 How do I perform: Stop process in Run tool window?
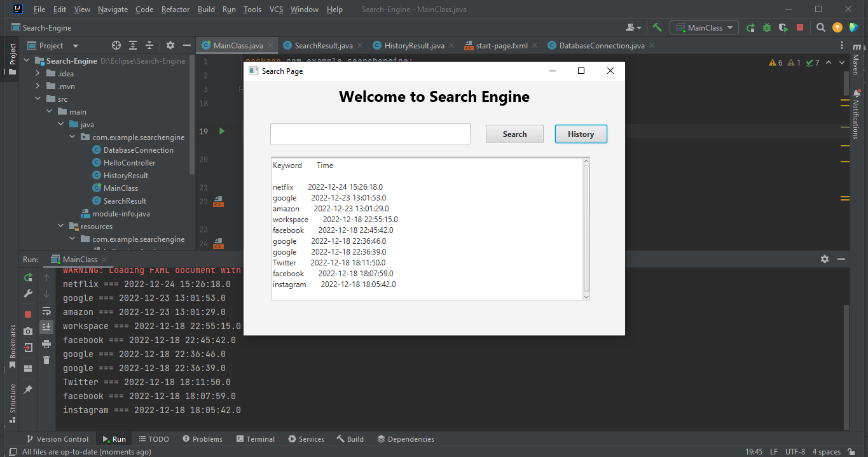click(28, 314)
